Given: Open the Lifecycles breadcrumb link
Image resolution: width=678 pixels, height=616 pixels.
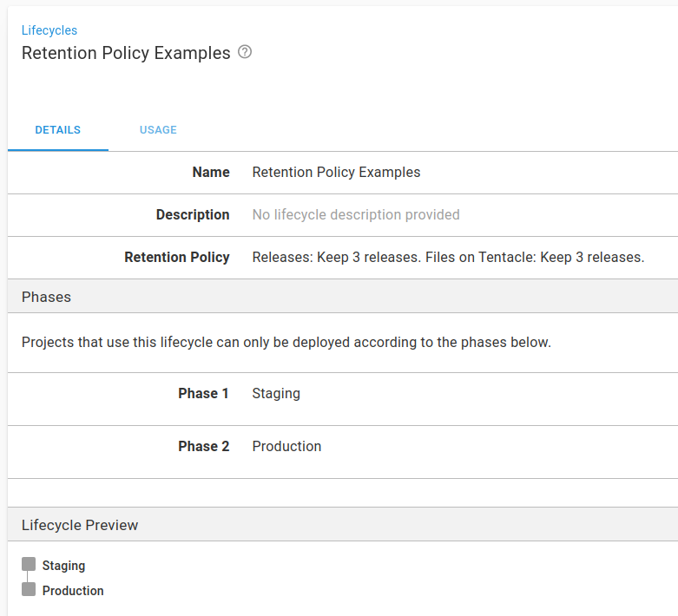Looking at the screenshot, I should click(x=49, y=30).
